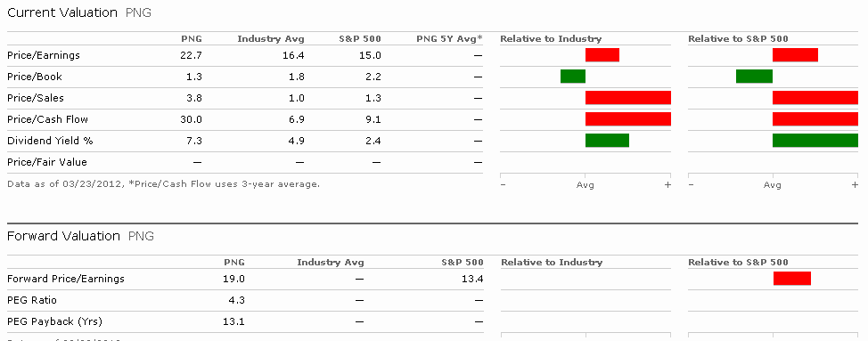Click green Dividend Yield bar relative to S&P 500
Screen dimensions: 868x341
tap(815, 141)
